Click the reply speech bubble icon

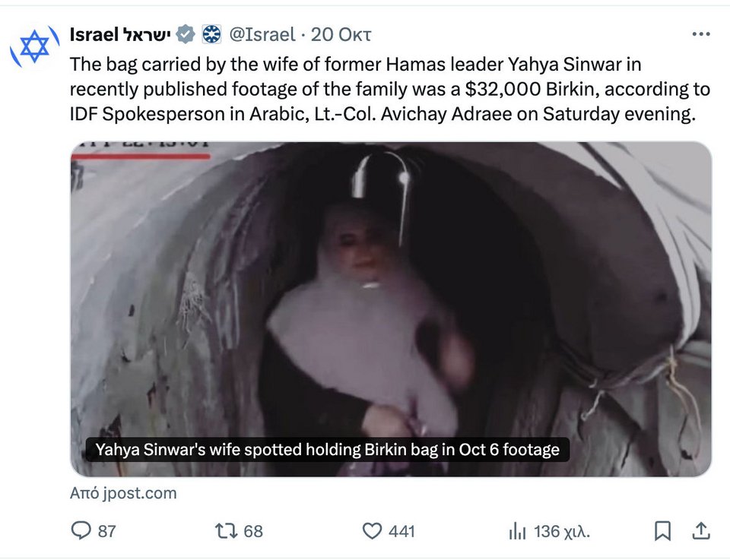(81, 530)
